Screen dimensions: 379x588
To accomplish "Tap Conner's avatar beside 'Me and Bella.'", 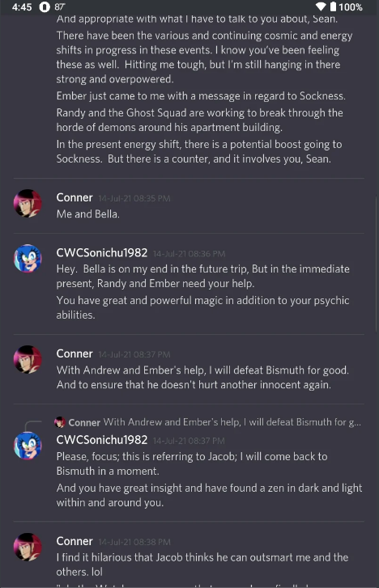I will [x=28, y=204].
